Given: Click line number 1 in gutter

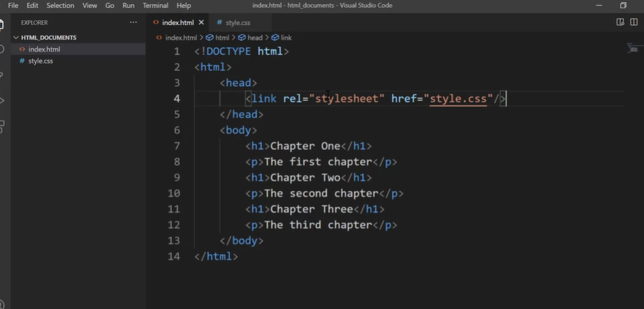Looking at the screenshot, I should click(177, 52).
